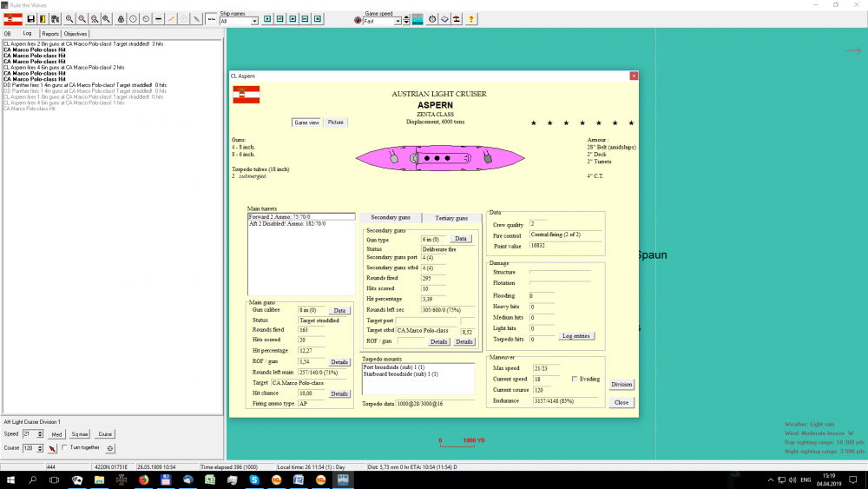Viewport: 868px width, 489px height.
Task: Click the red ship silhouette icon
Action: coord(457,19)
